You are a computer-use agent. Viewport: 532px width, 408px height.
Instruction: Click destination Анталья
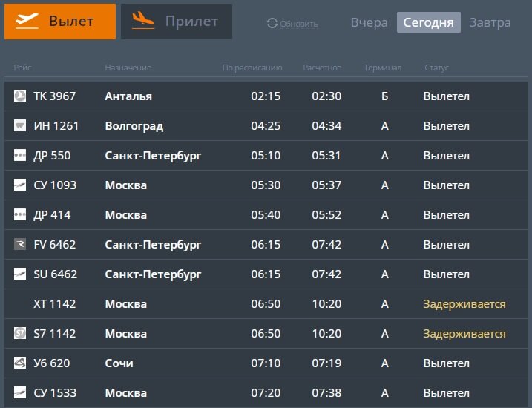[128, 96]
